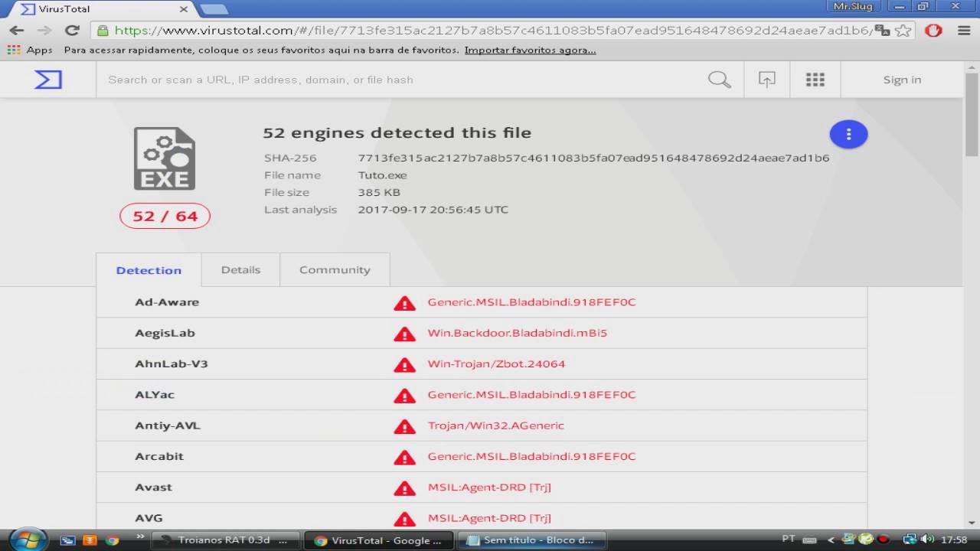Image resolution: width=980 pixels, height=551 pixels.
Task: Click the Antiy-AVL engine name
Action: point(168,425)
